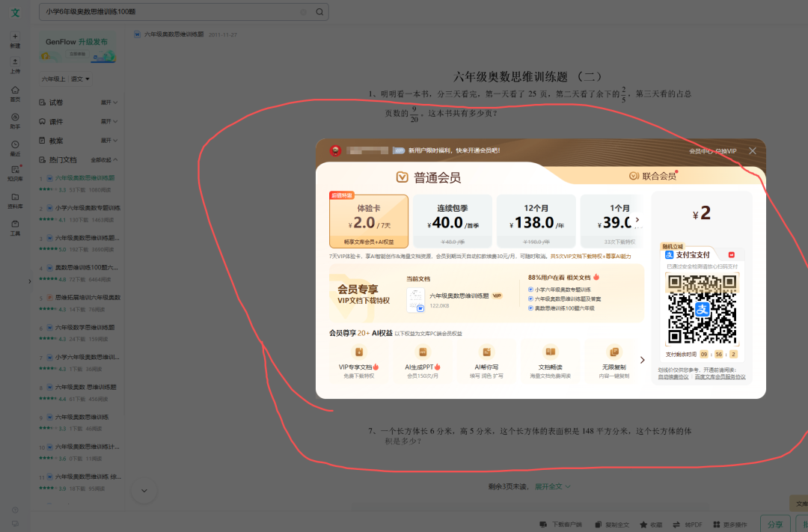Screen dimensions: 808x532
Task: Click the 分享 share button
Action: pyautogui.click(x=775, y=524)
